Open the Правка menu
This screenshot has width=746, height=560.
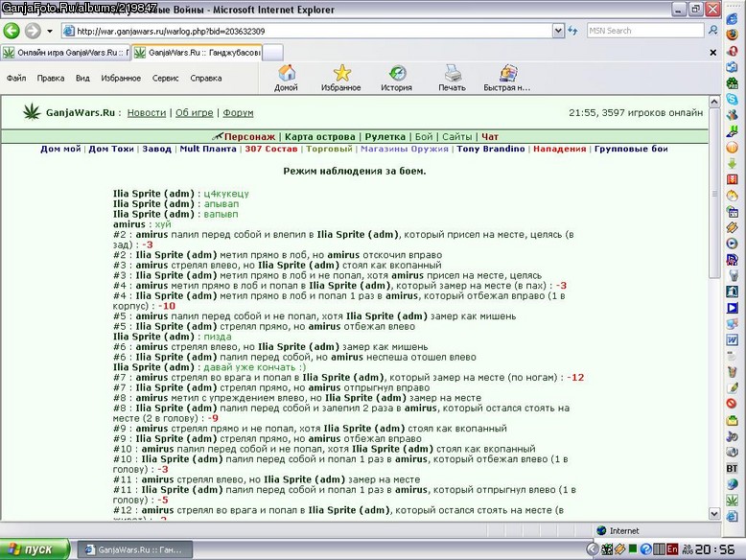tap(51, 78)
